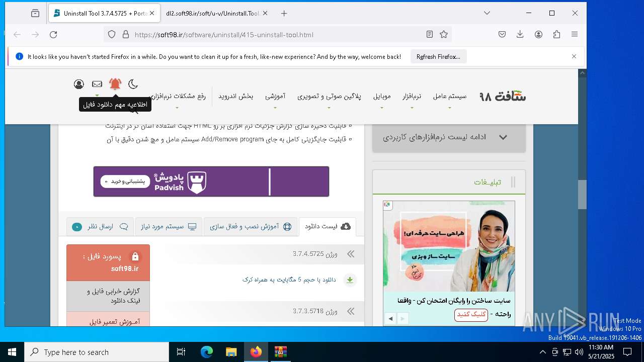Close the Uninstall Tool tab
The height and width of the screenshot is (362, 644).
152,14
